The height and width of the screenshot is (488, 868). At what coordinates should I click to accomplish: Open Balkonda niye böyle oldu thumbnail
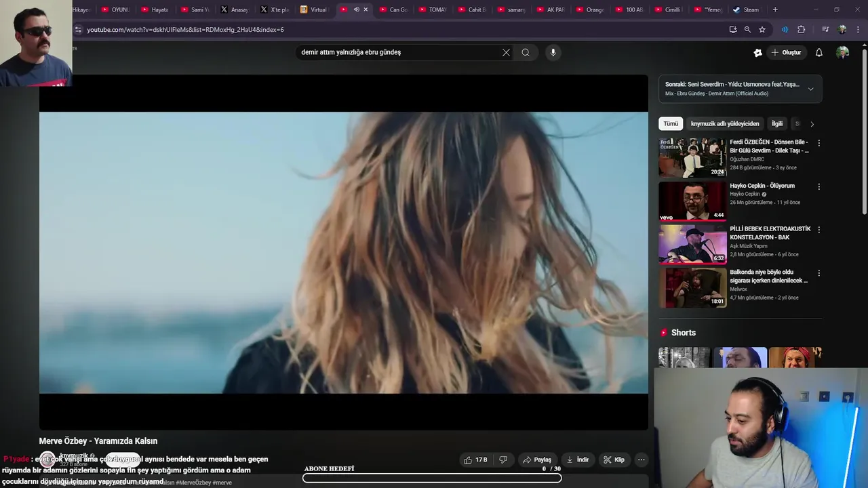point(692,287)
